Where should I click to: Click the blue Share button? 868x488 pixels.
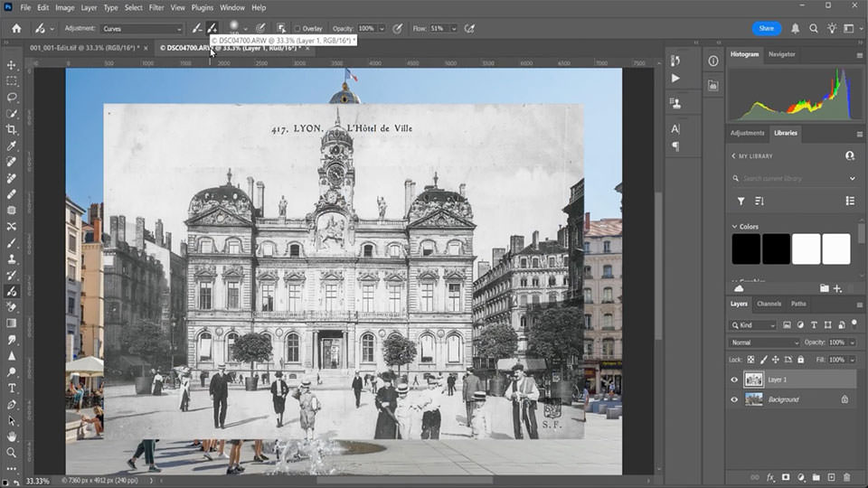[766, 28]
